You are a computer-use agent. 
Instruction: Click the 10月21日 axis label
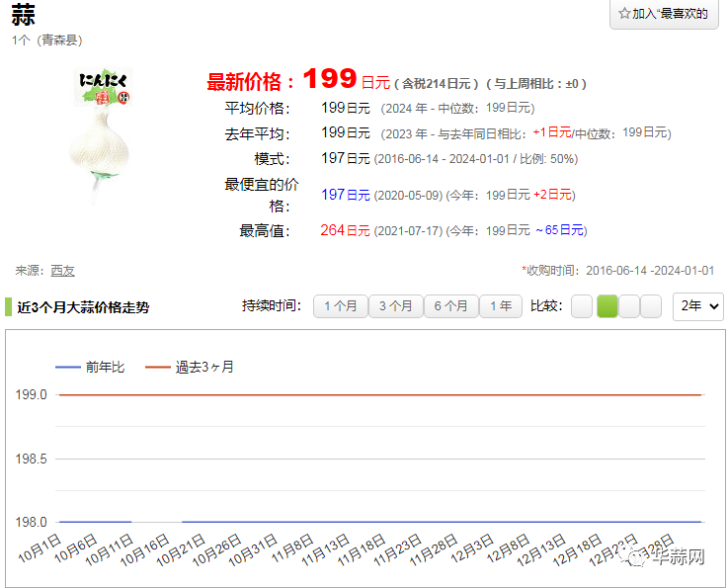click(x=181, y=549)
